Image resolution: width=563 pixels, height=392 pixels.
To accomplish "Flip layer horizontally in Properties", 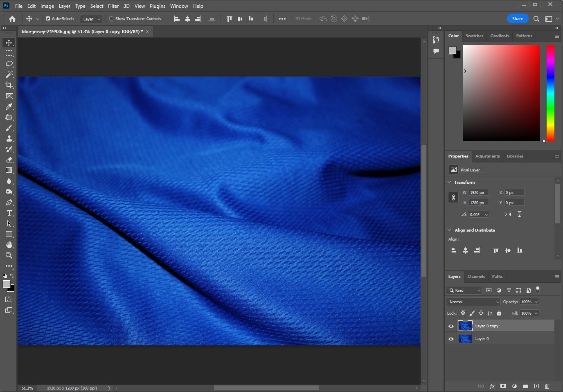I will click(x=508, y=214).
